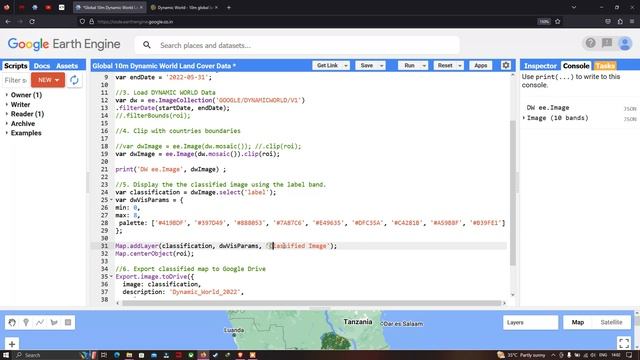640x360 pixels.
Task: Click the code editor horizontal scrollbar
Action: (311, 303)
